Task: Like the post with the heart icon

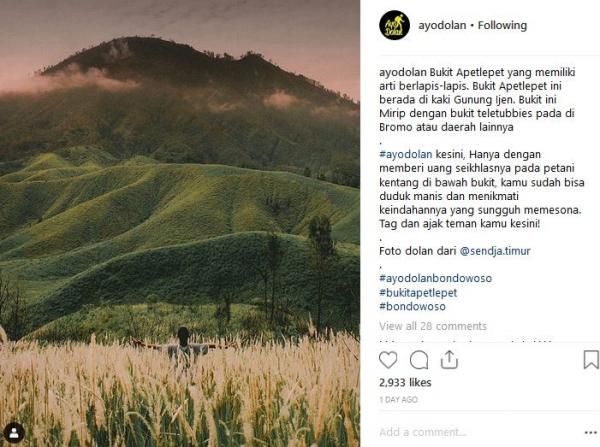Action: click(388, 360)
